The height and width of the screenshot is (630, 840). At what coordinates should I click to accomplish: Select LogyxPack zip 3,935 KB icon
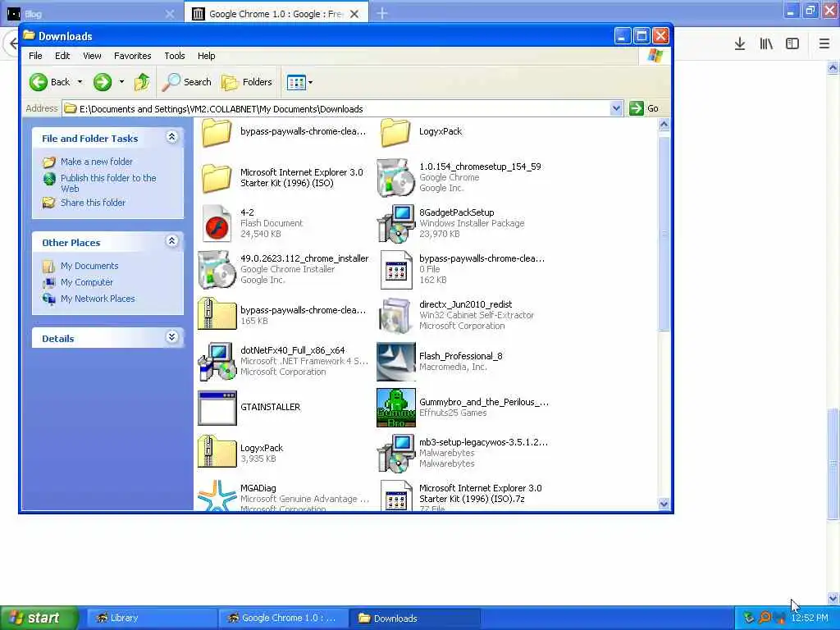point(217,452)
